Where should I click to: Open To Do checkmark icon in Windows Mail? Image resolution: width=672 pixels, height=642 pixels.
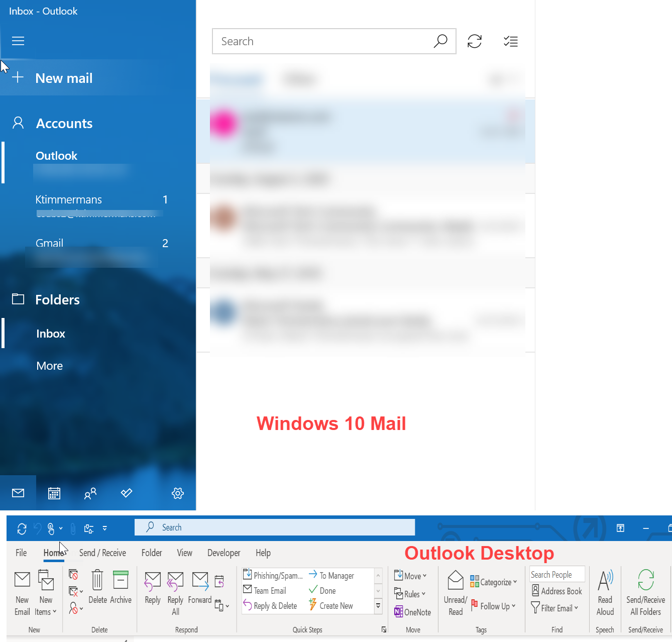(127, 493)
